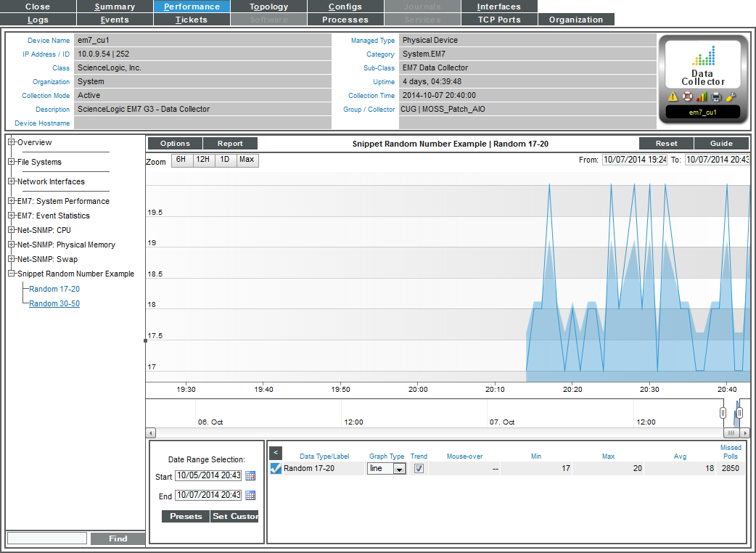Click the colored bar graph icon

[x=702, y=97]
